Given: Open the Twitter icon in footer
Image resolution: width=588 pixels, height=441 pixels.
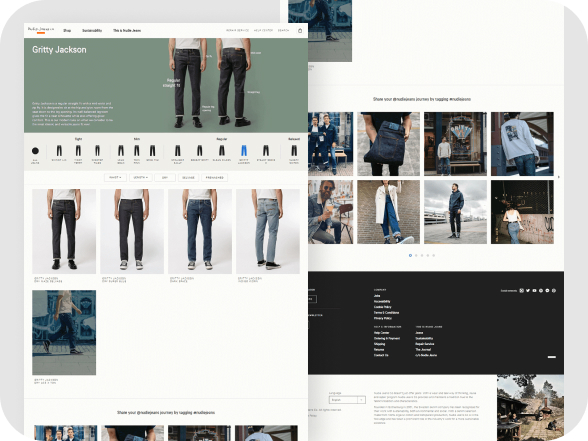Looking at the screenshot, I should 528,291.
